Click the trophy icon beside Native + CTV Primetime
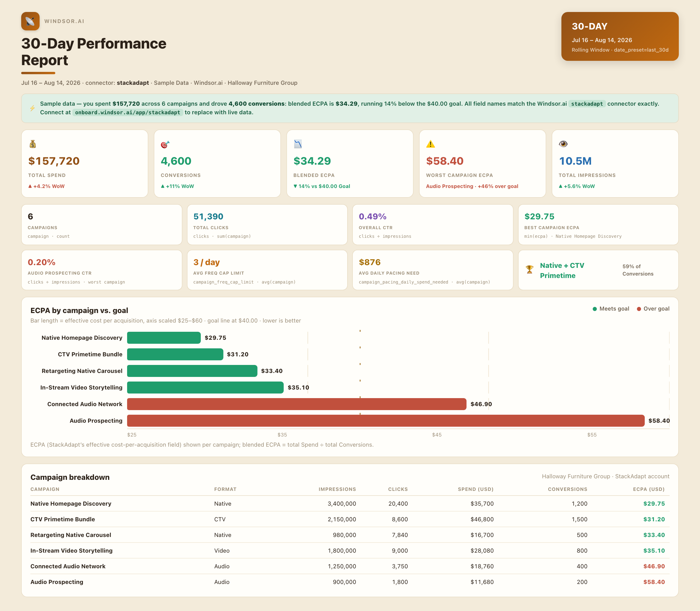Viewport: 700px width, 611px height. tap(530, 269)
